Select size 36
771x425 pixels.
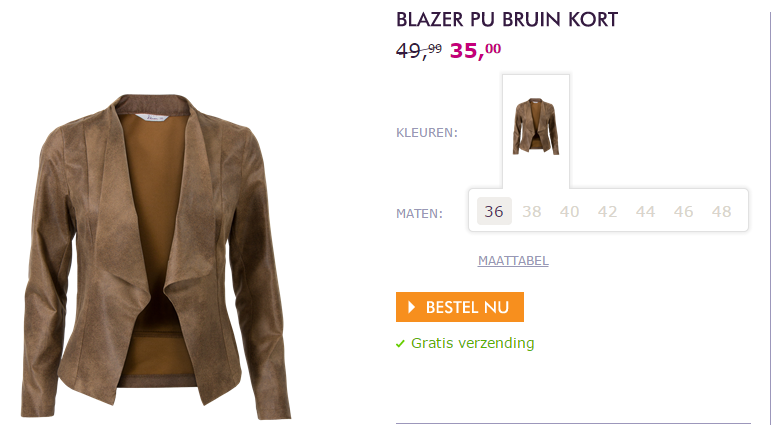[494, 211]
